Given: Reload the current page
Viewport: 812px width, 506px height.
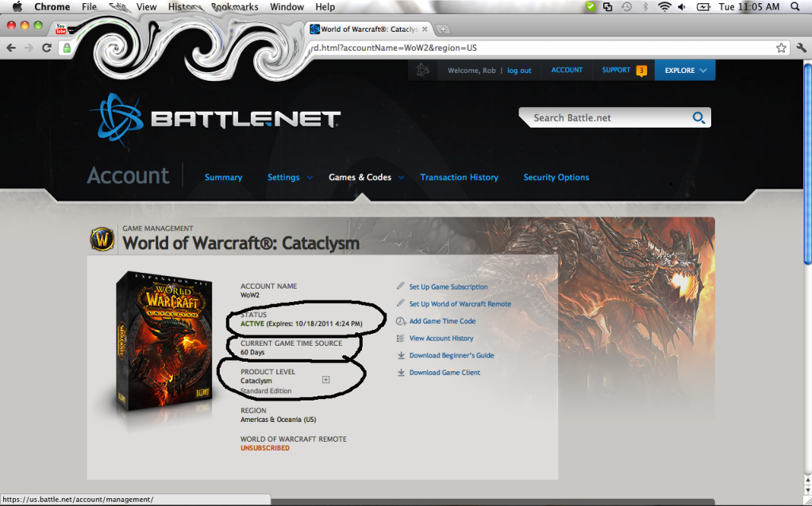Looking at the screenshot, I should point(47,48).
